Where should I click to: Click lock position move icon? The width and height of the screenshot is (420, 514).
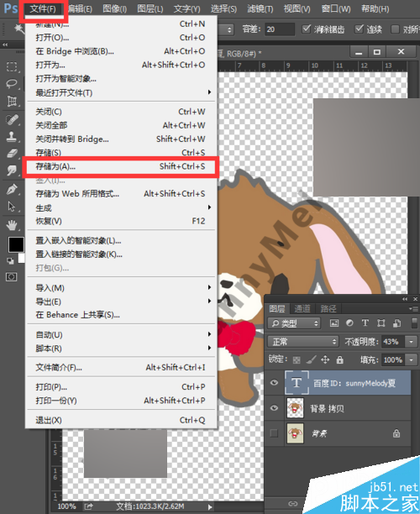point(325,359)
